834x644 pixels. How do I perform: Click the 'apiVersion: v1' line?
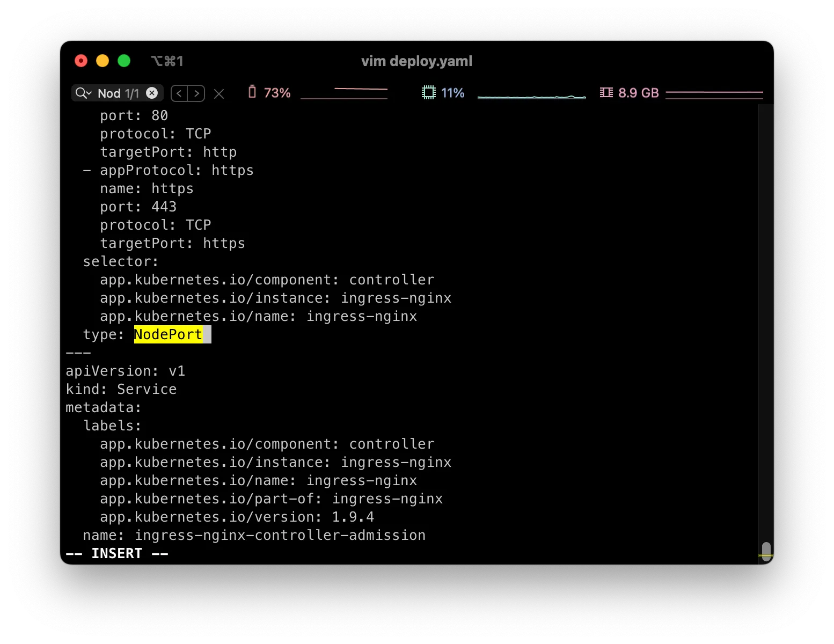click(x=125, y=371)
